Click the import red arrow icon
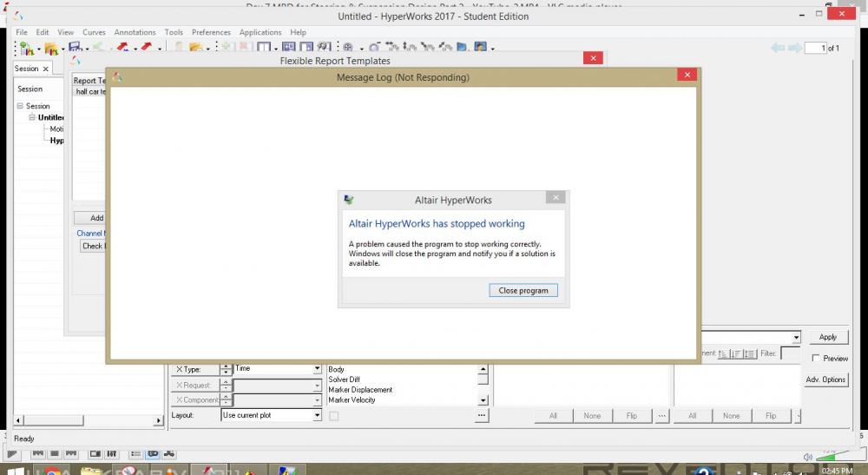Screen dimensions: 868x475 coord(122,48)
